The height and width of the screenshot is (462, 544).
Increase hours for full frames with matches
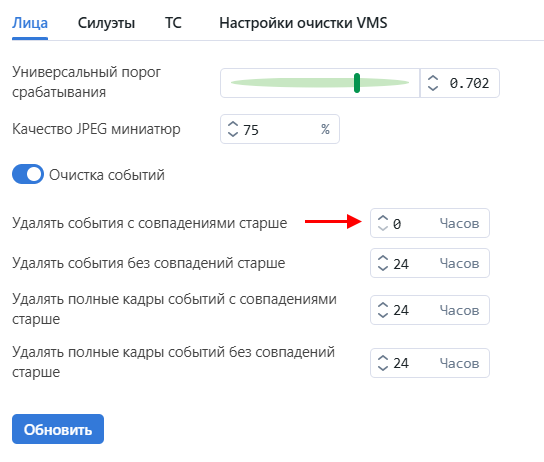(x=383, y=306)
